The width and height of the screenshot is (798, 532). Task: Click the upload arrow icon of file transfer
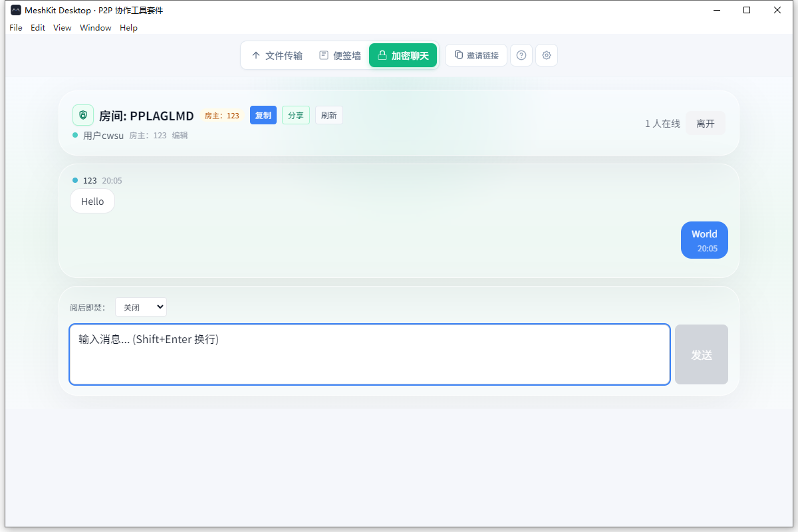(x=256, y=55)
